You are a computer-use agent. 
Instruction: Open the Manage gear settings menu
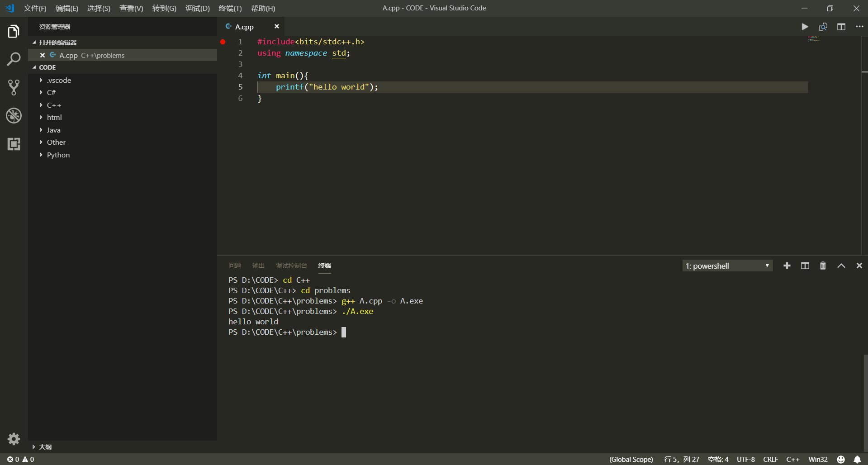click(x=14, y=439)
